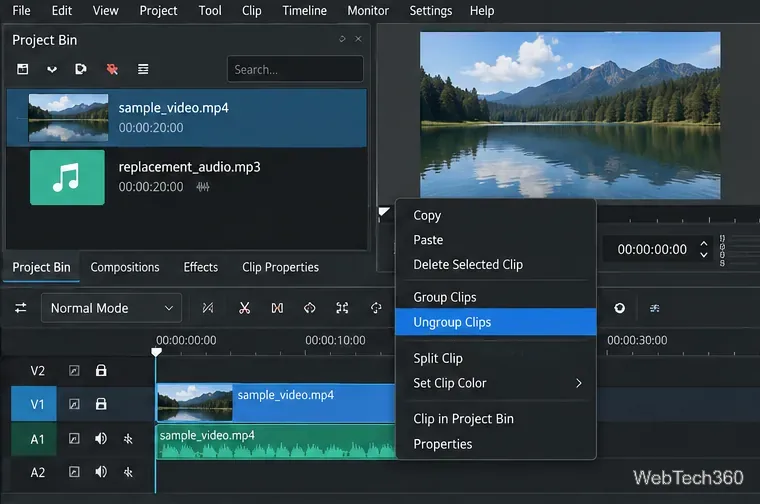Screen dimensions: 760x504
Task: Open the Tool menu
Action: 210,11
